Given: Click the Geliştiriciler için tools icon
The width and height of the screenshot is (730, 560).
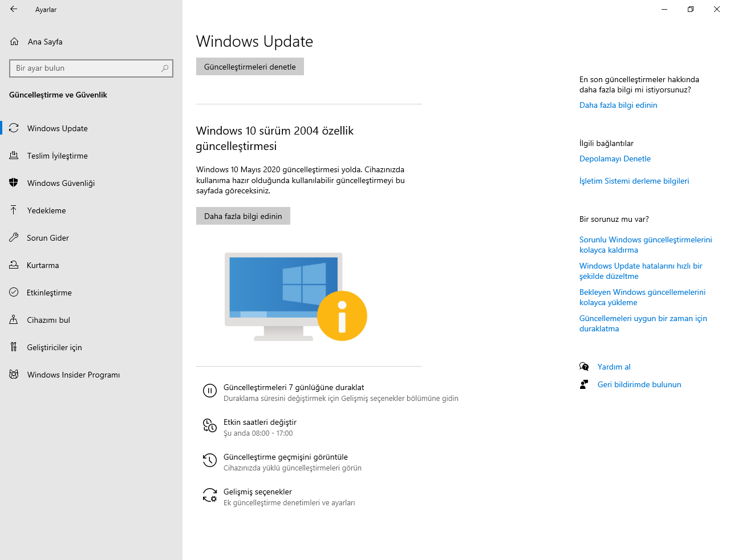Looking at the screenshot, I should click(x=14, y=347).
